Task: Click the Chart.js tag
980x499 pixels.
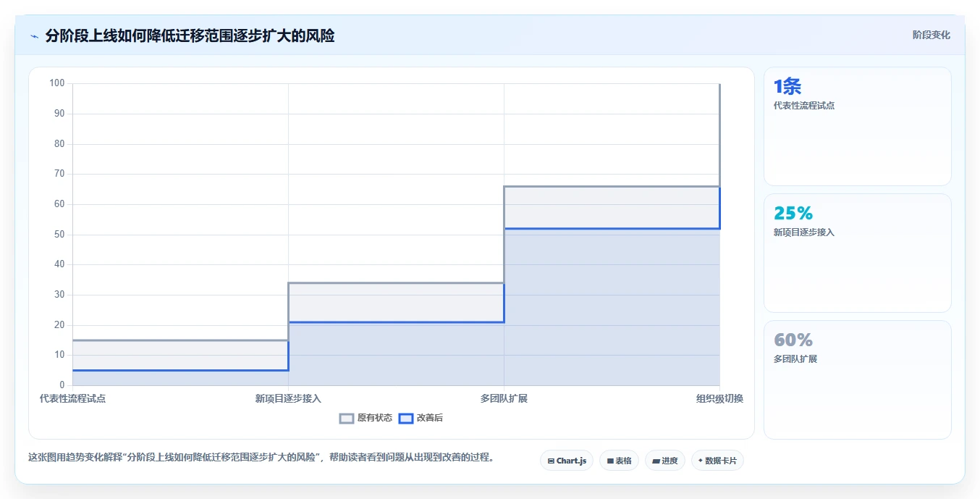Action: (x=567, y=461)
